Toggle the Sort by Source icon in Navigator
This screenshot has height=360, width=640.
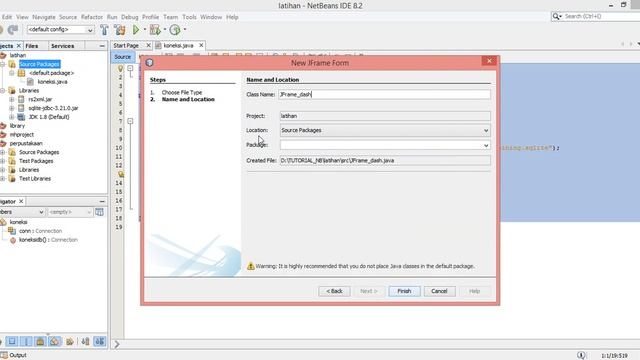point(100,342)
